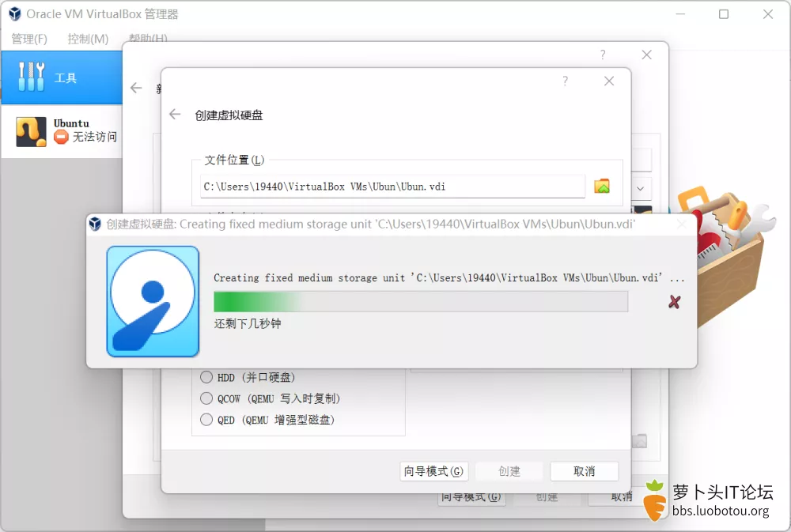Click the 工具 tools icon in the sidebar
791x532 pixels.
point(32,77)
